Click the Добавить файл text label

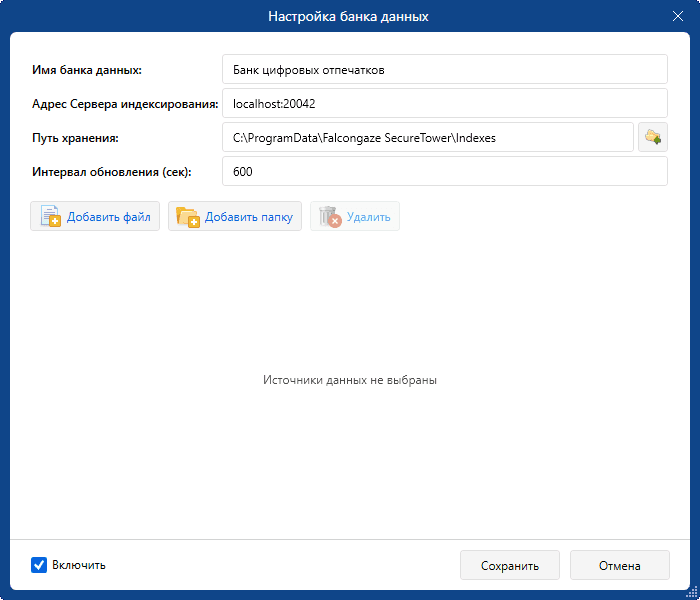coord(109,217)
